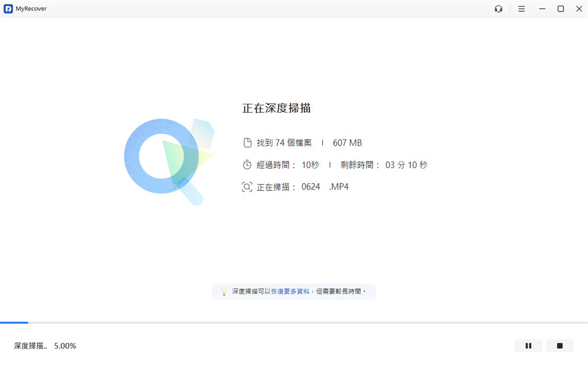
Task: Maximize the MyRecover window
Action: click(561, 9)
